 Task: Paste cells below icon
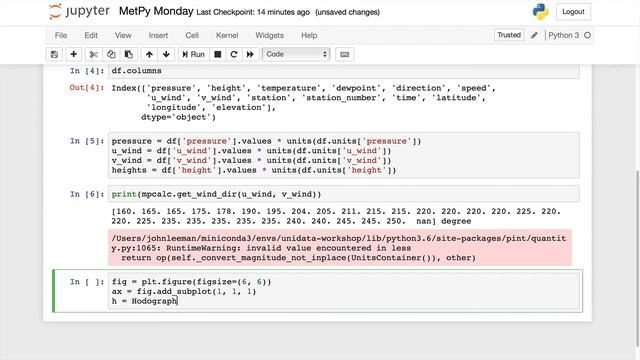pyautogui.click(x=129, y=54)
